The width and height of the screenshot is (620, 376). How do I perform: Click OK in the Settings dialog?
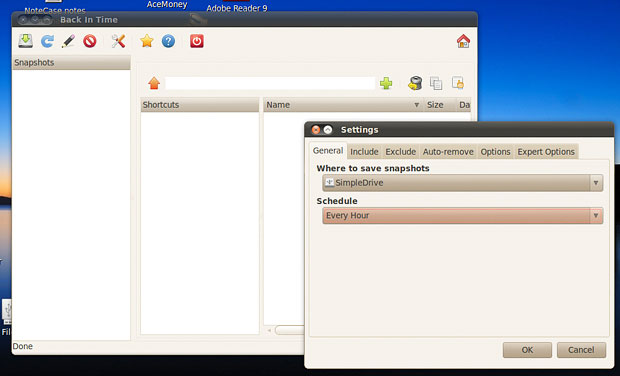(x=527, y=350)
